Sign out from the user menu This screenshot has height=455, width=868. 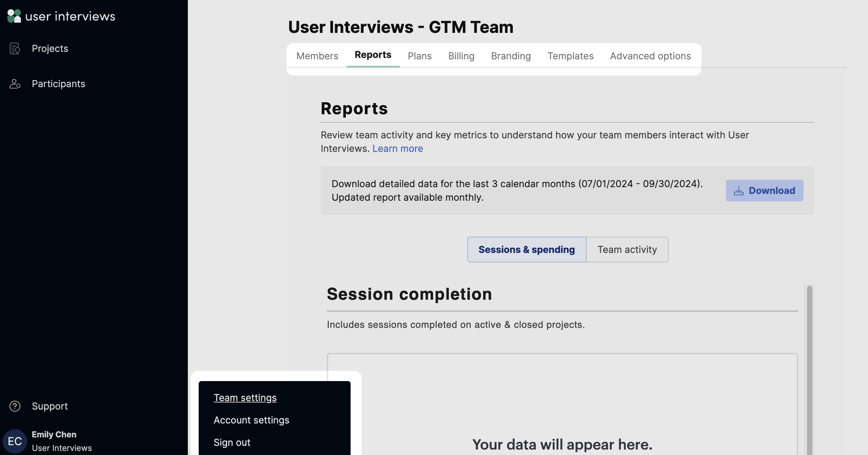(232, 442)
